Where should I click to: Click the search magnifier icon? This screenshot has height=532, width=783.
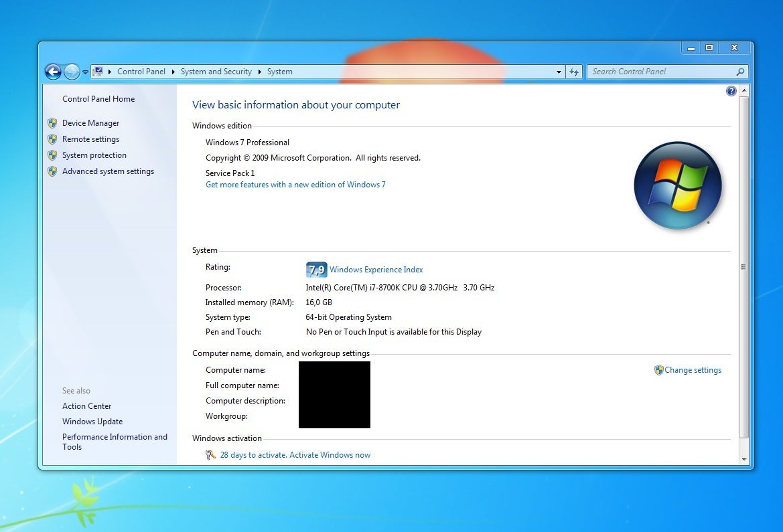(x=741, y=72)
